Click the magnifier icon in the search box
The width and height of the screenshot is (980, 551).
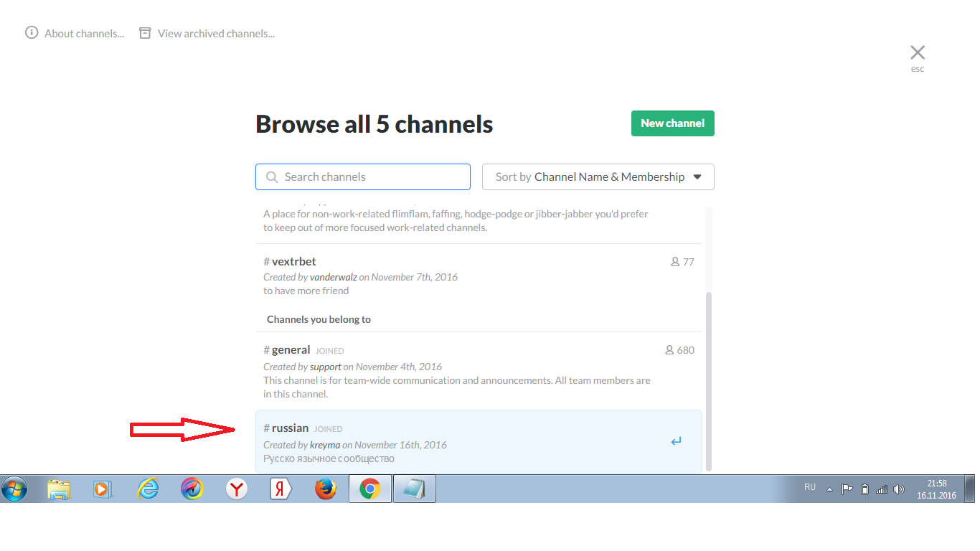point(272,177)
